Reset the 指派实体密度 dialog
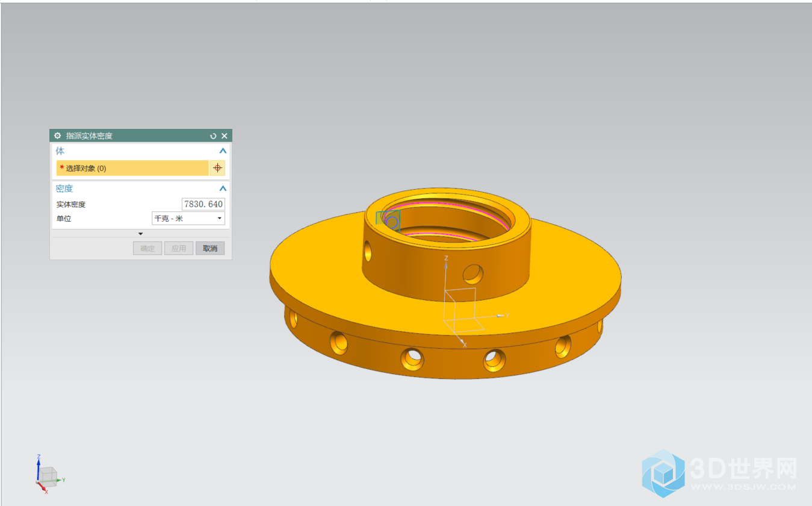This screenshot has height=506, width=812. [x=213, y=136]
